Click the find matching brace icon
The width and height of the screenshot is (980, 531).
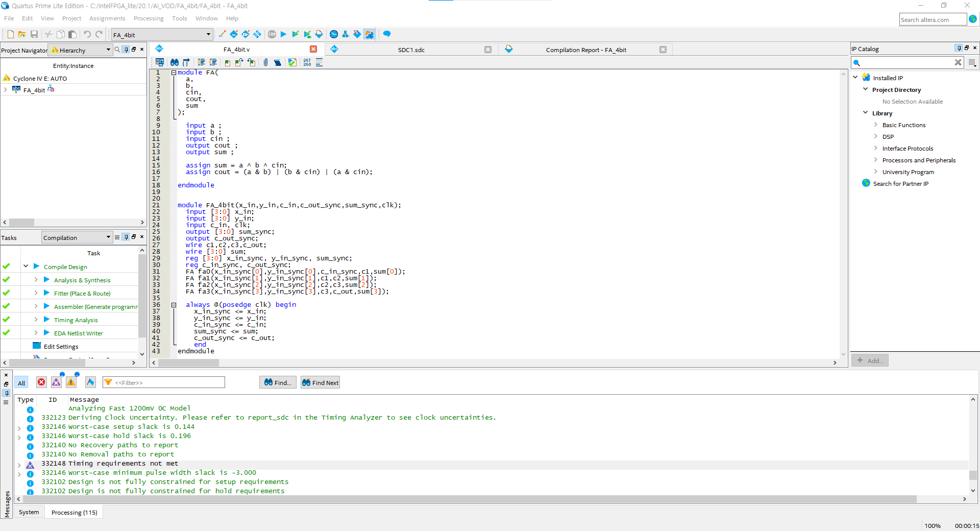pos(186,62)
